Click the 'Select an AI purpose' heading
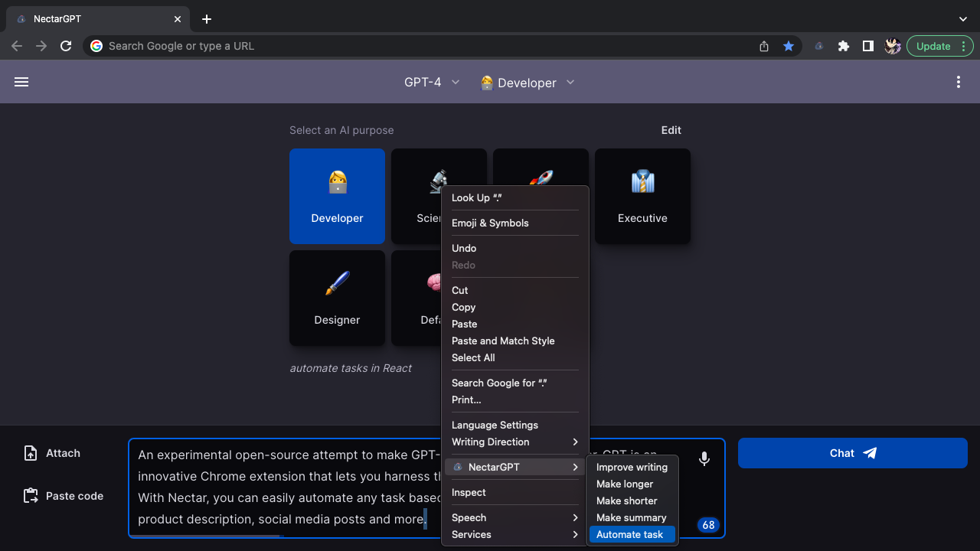Screen dimensions: 980x551 tap(341, 130)
